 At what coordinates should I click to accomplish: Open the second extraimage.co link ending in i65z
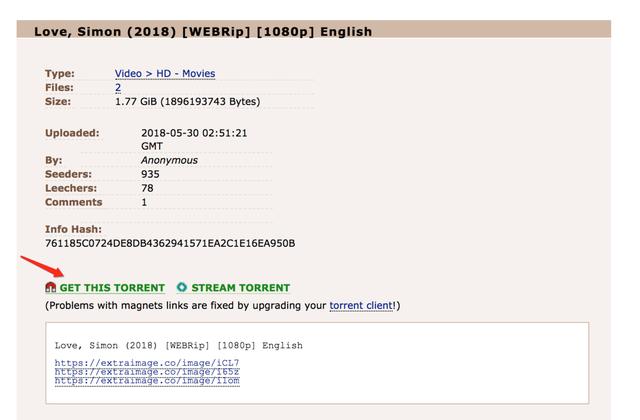click(147, 371)
